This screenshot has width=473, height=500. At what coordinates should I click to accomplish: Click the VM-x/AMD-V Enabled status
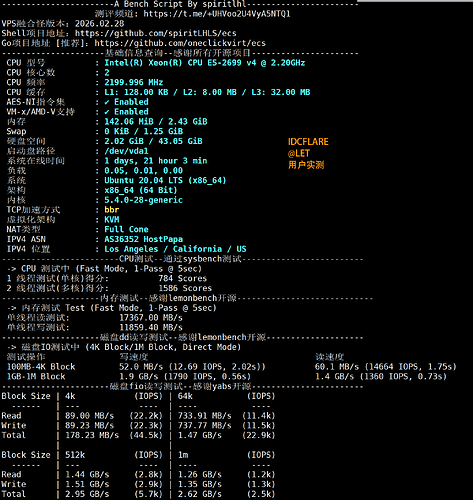(x=126, y=112)
